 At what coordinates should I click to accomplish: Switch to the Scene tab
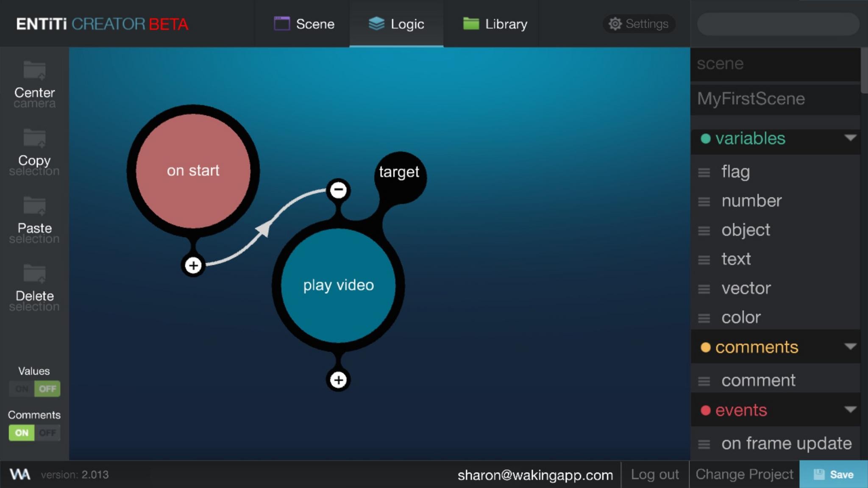tap(303, 24)
